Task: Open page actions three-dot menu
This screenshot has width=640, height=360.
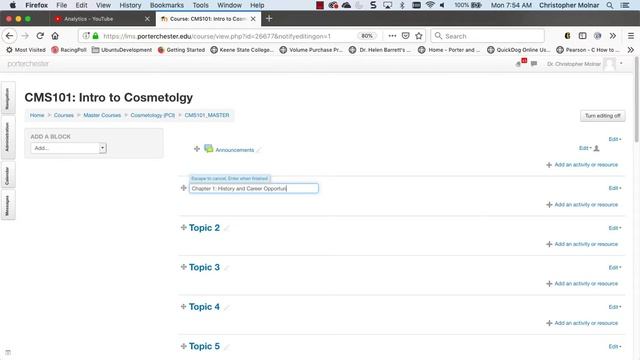Action: (392, 36)
